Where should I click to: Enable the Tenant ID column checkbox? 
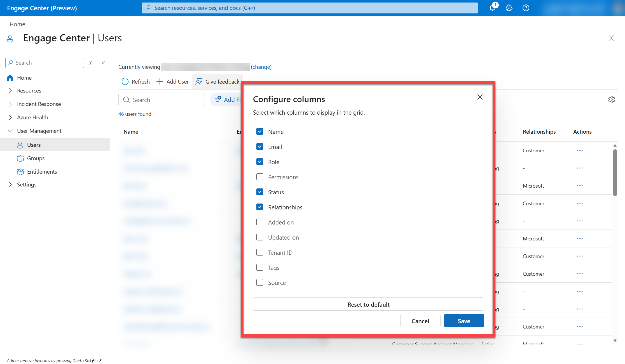point(260,252)
